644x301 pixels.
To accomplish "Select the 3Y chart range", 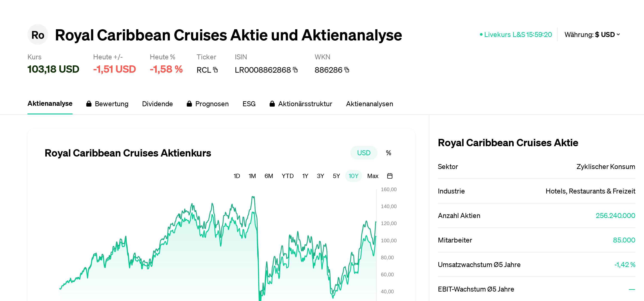I will click(320, 176).
